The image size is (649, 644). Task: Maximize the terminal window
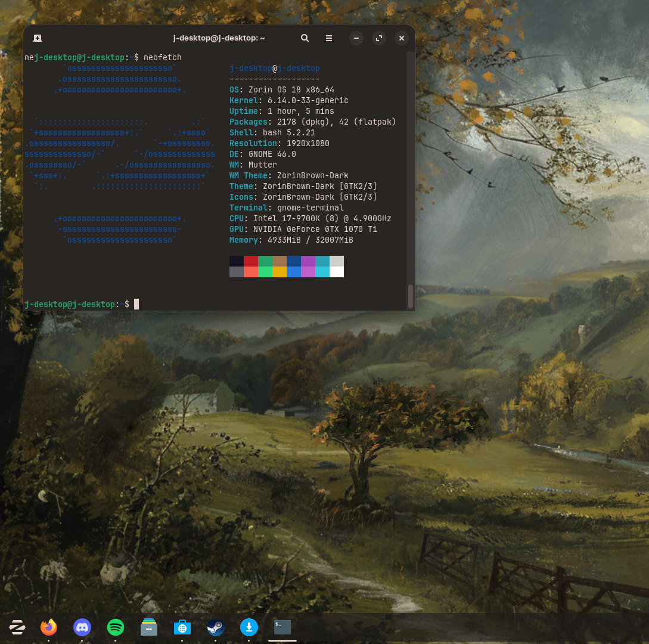pyautogui.click(x=379, y=38)
